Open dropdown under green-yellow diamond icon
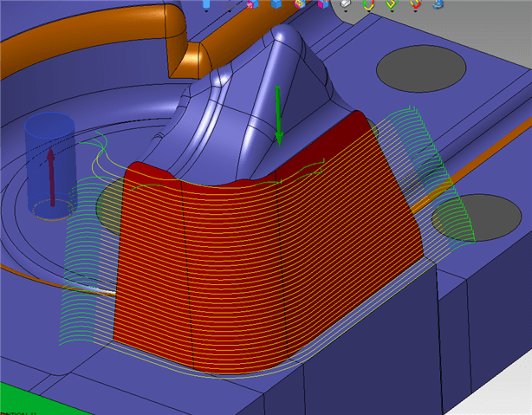Viewport: 532px width, 415px height. coord(392,11)
